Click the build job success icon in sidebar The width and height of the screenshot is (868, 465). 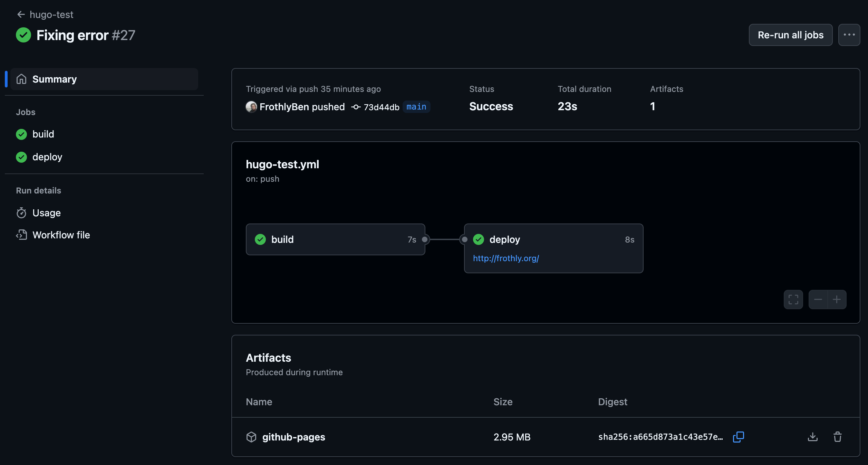(21, 134)
